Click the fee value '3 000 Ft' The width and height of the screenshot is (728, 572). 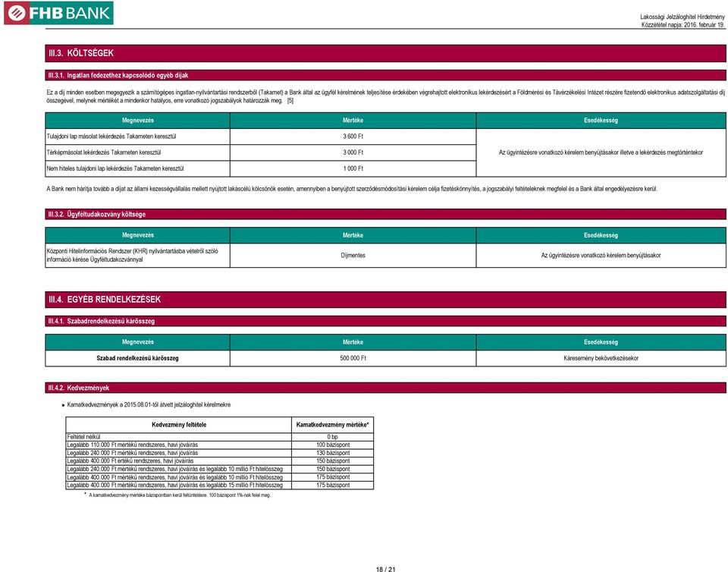point(353,152)
